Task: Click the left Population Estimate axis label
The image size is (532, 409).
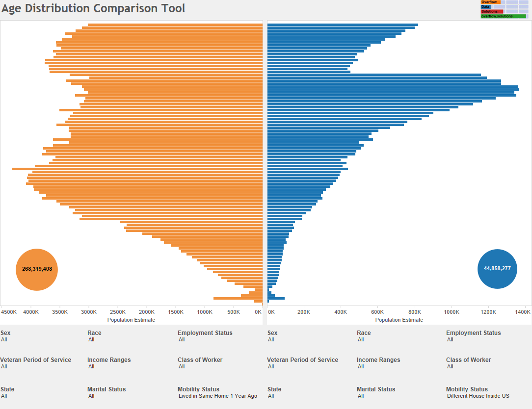Action: [131, 319]
